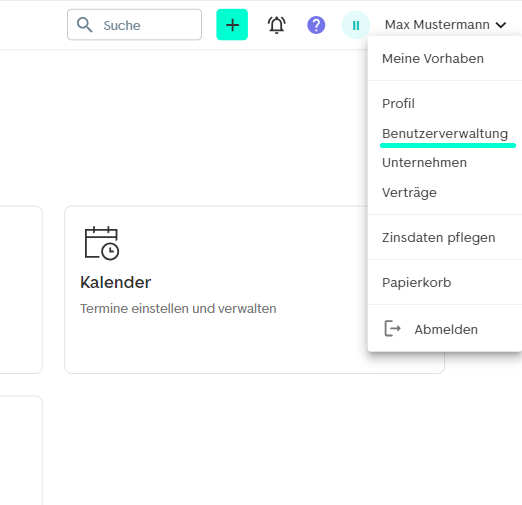This screenshot has width=522, height=505.
Task: Open notifications via bell icon
Action: [277, 25]
